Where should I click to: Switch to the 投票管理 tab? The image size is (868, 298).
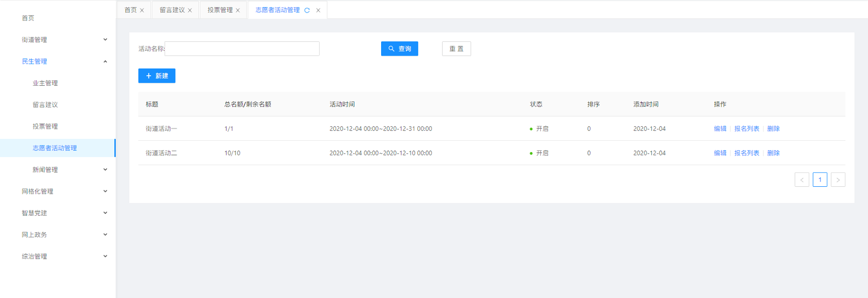click(220, 10)
